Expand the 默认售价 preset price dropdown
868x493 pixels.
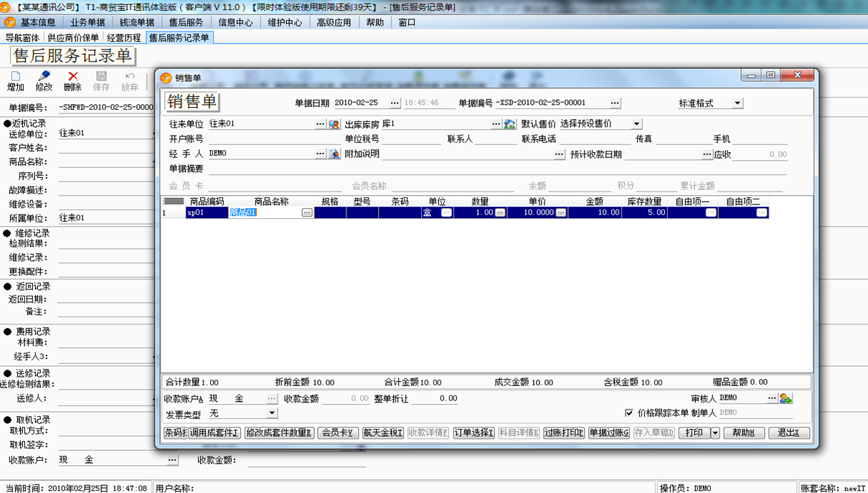[x=636, y=124]
